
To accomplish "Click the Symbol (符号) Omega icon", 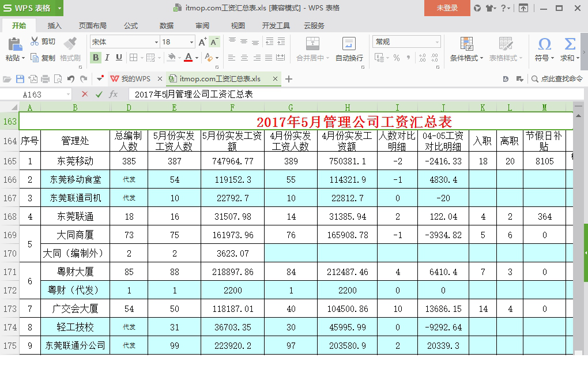I will click(x=545, y=44).
